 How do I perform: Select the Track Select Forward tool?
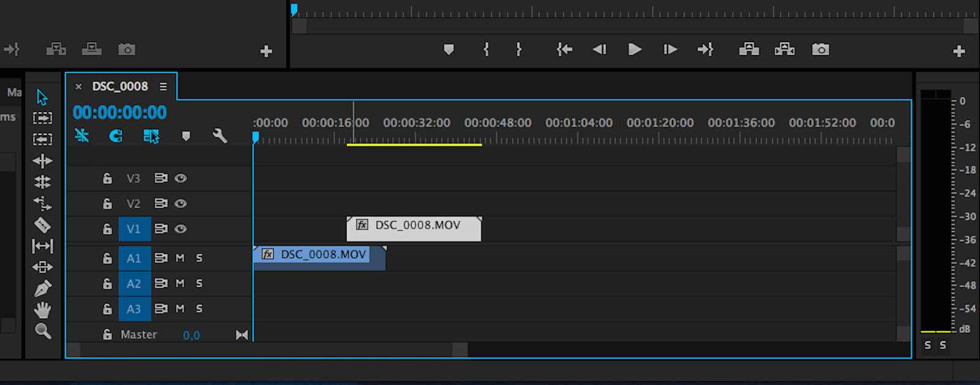42,118
